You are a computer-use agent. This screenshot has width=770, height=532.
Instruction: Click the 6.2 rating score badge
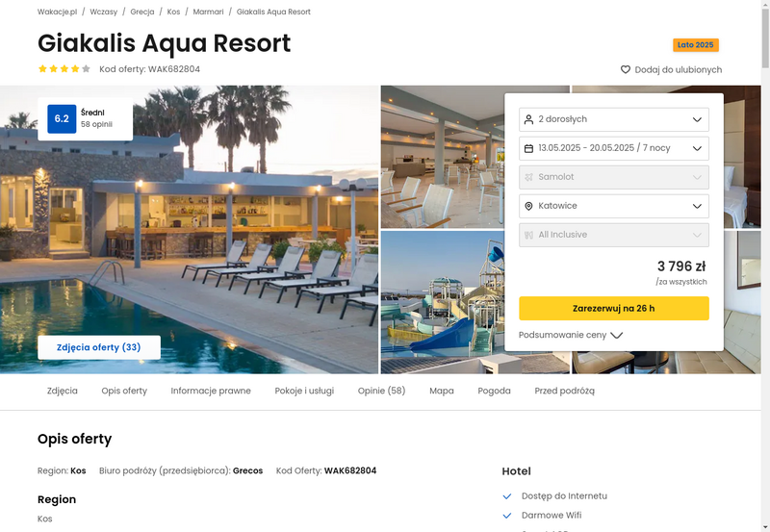(x=62, y=118)
